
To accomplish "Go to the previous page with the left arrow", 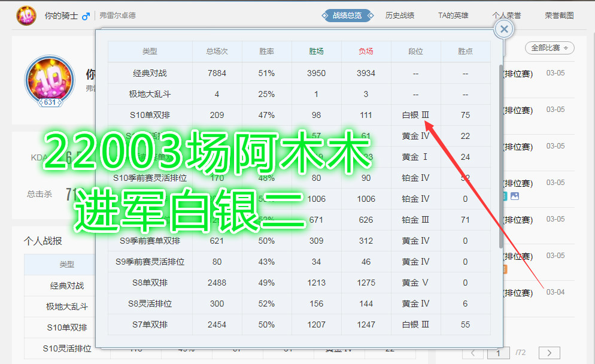I will (x=472, y=352).
